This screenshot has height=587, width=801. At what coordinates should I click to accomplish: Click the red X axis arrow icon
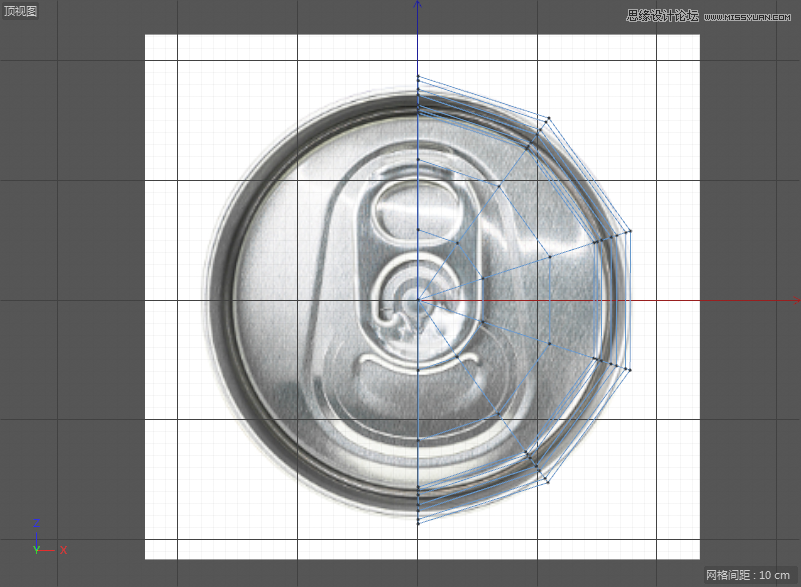coord(64,549)
